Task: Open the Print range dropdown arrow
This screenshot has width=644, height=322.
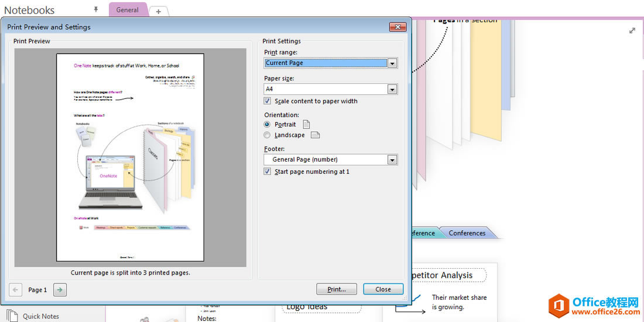Action: (392, 63)
